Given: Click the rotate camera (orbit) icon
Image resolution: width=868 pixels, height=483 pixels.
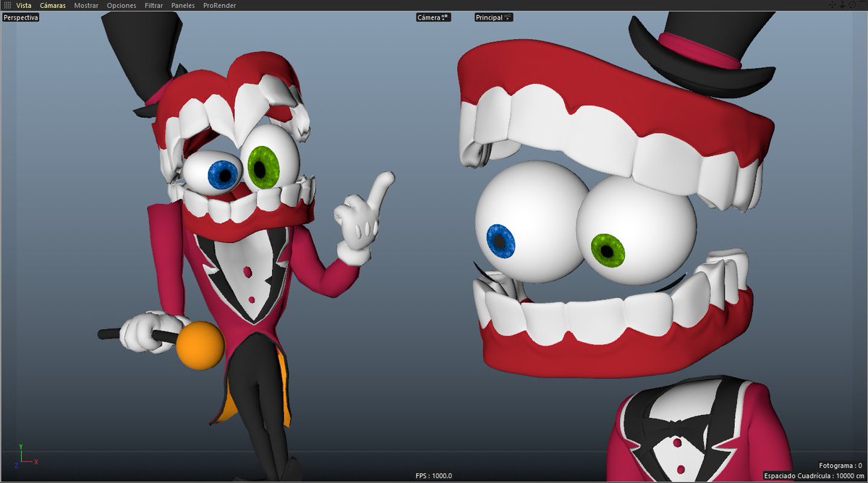Looking at the screenshot, I should 851,5.
